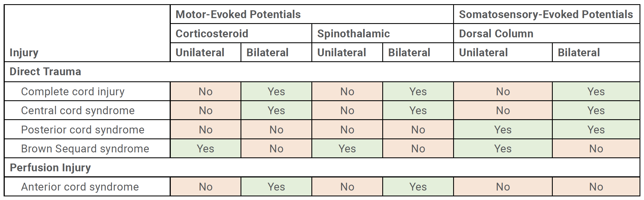Click the Direct Trauma section row

[x=322, y=72]
